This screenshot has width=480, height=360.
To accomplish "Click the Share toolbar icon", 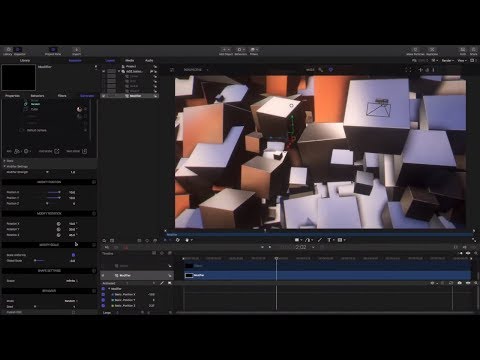I will click(473, 51).
